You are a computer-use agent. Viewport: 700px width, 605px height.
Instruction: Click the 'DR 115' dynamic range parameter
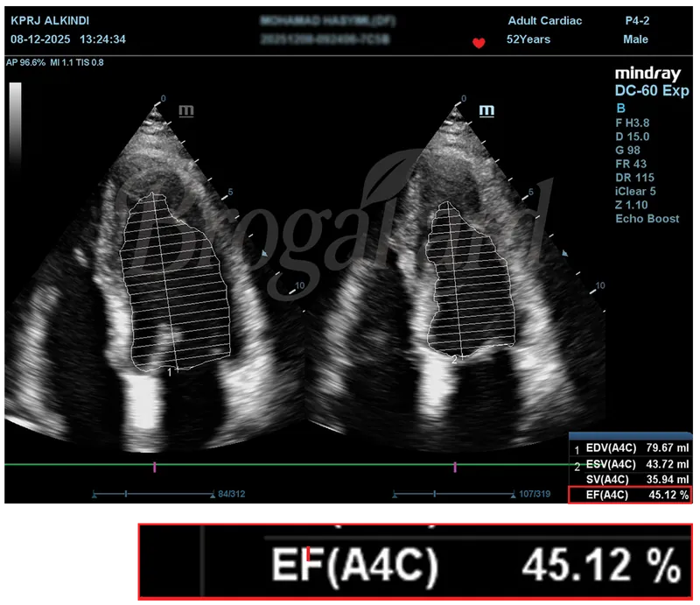(634, 178)
